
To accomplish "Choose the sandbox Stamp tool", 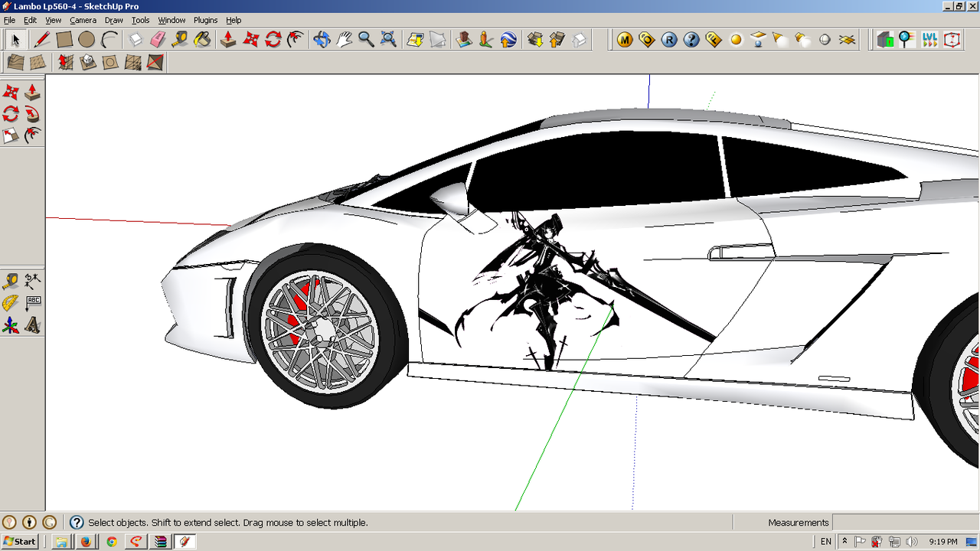I will pos(88,62).
